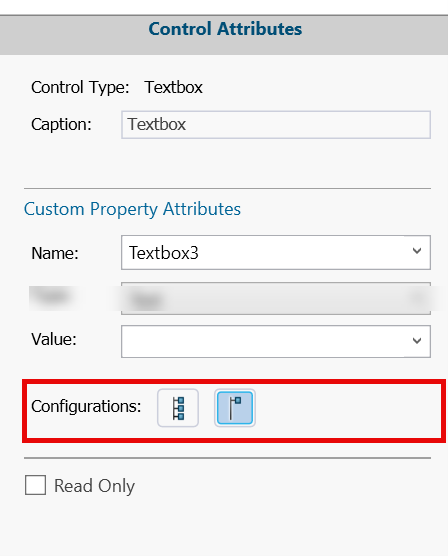Expand the Value dropdown arrow
This screenshot has height=556, width=448.
click(x=417, y=341)
